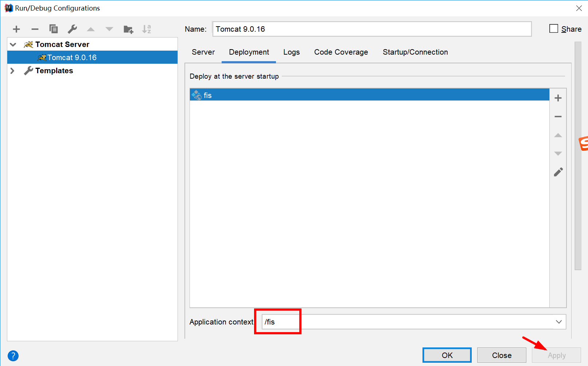Add new configuration with plus icon
This screenshot has height=366, width=588.
click(16, 29)
